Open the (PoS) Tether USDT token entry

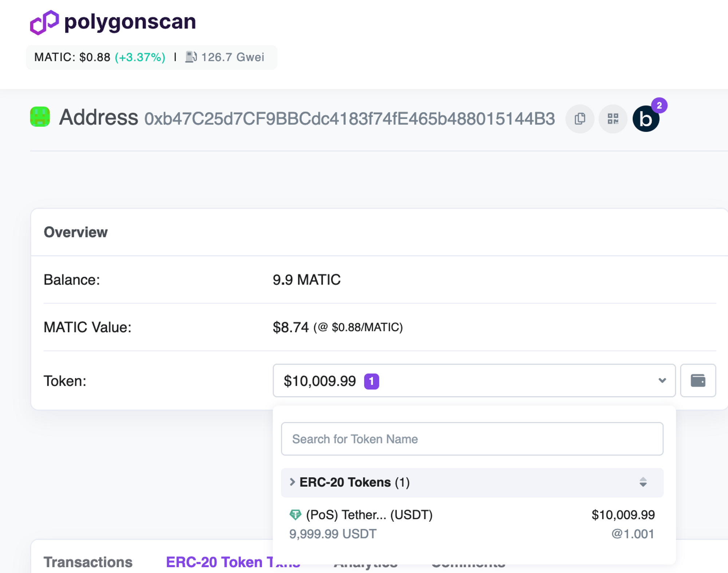[x=472, y=524]
